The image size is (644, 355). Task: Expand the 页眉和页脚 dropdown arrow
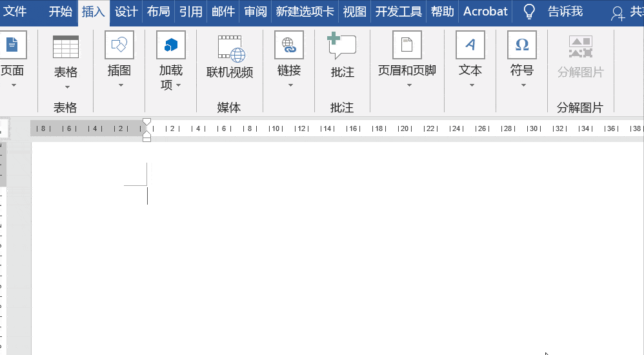[x=409, y=85]
